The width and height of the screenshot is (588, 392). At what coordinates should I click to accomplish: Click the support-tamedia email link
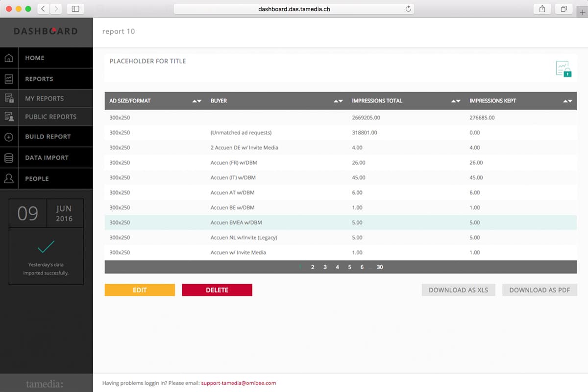tap(238, 383)
